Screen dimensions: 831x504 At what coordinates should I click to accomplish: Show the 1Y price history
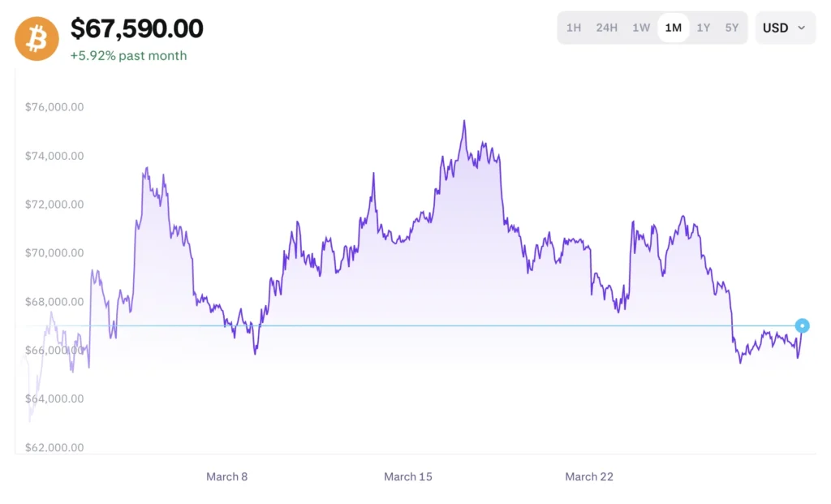704,28
